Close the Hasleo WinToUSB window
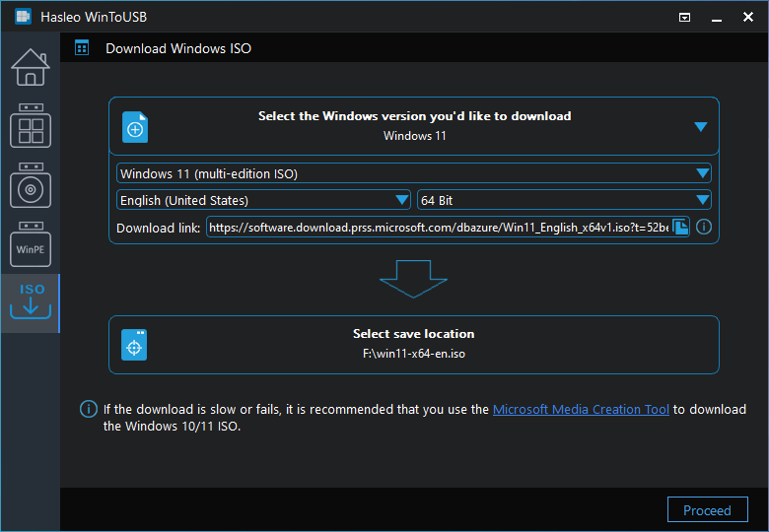The height and width of the screenshot is (532, 769). point(748,17)
